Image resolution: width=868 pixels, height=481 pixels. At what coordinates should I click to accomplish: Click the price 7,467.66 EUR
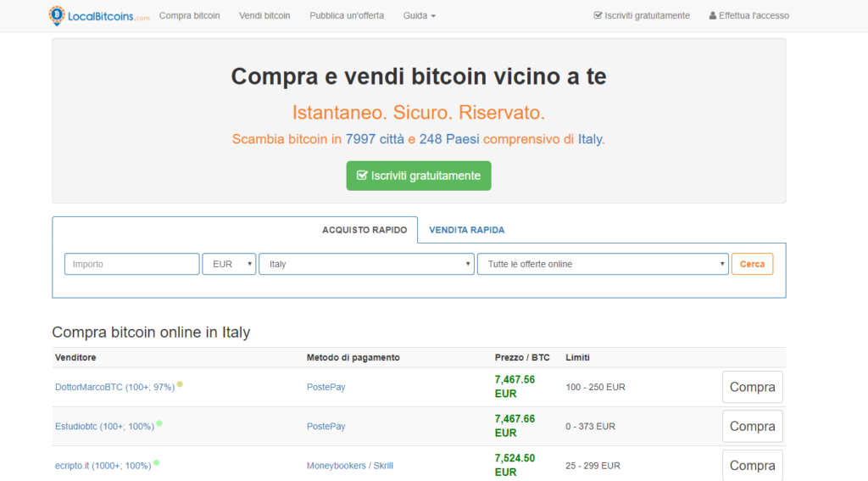click(x=515, y=426)
